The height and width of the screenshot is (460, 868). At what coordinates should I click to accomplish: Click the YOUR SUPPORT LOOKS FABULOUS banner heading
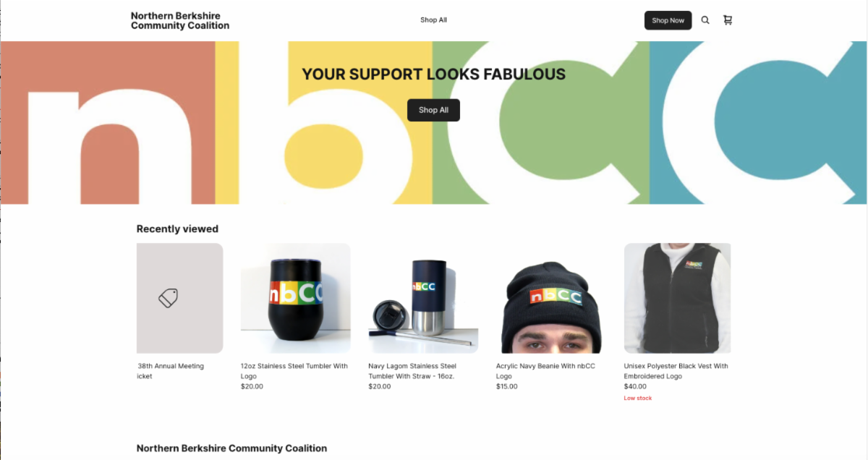coord(434,74)
